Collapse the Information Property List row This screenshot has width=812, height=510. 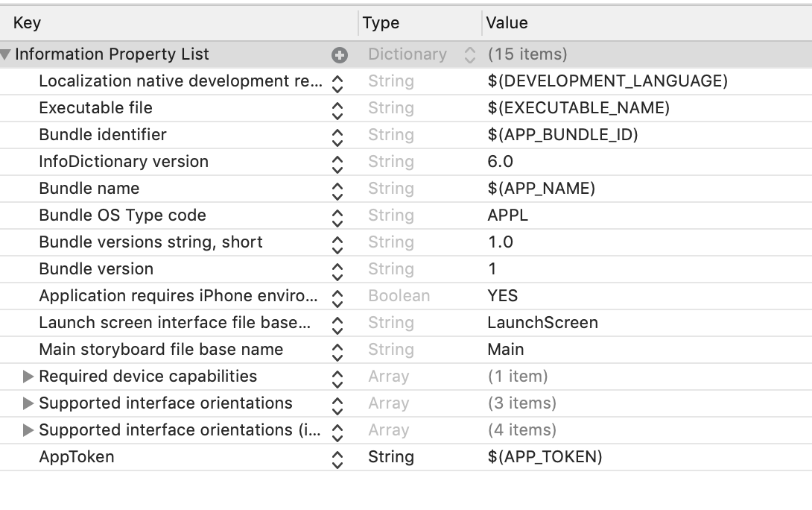pos(6,54)
